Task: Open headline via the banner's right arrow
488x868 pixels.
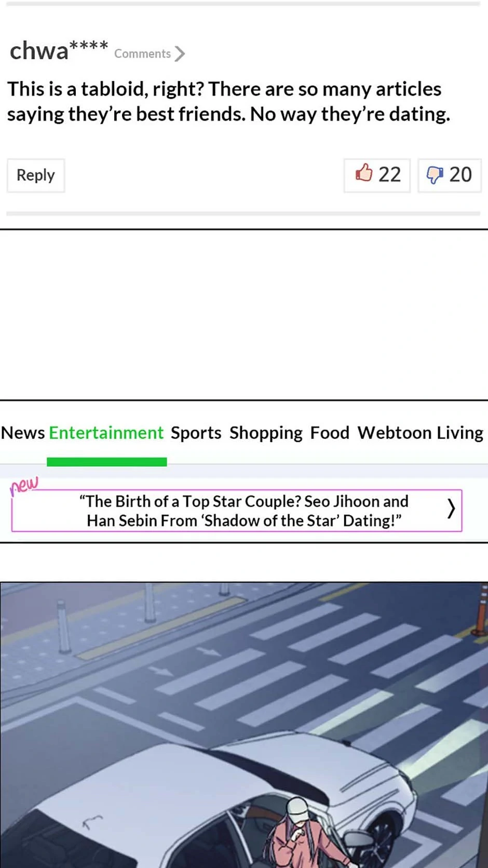Action: [451, 510]
